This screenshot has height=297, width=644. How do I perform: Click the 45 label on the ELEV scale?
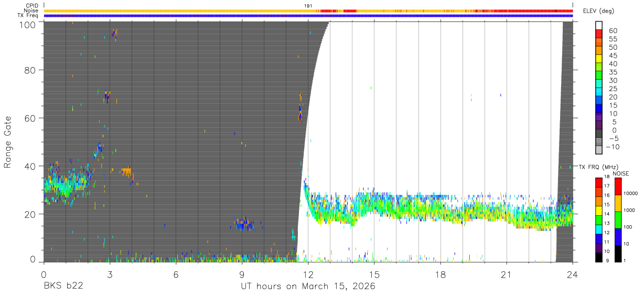click(612, 56)
